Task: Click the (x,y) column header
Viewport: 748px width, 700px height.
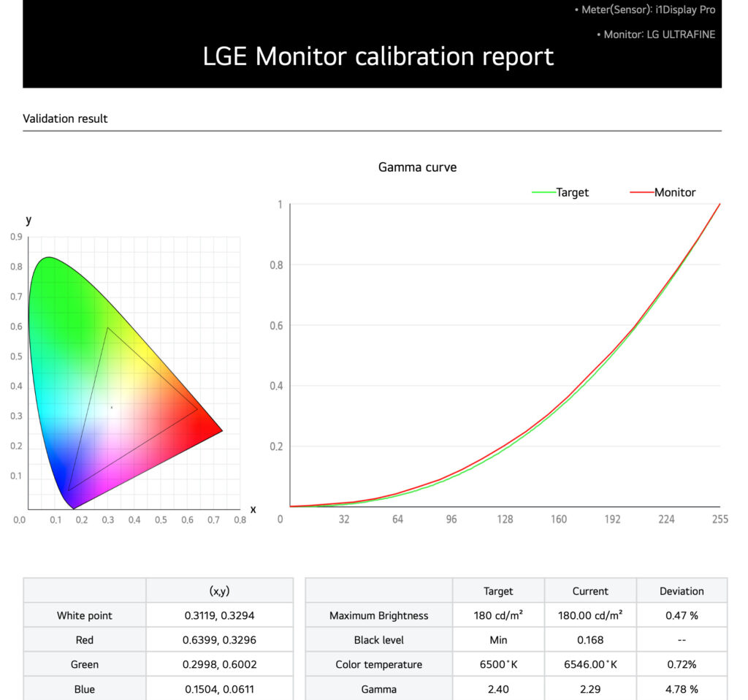Action: tap(219, 591)
